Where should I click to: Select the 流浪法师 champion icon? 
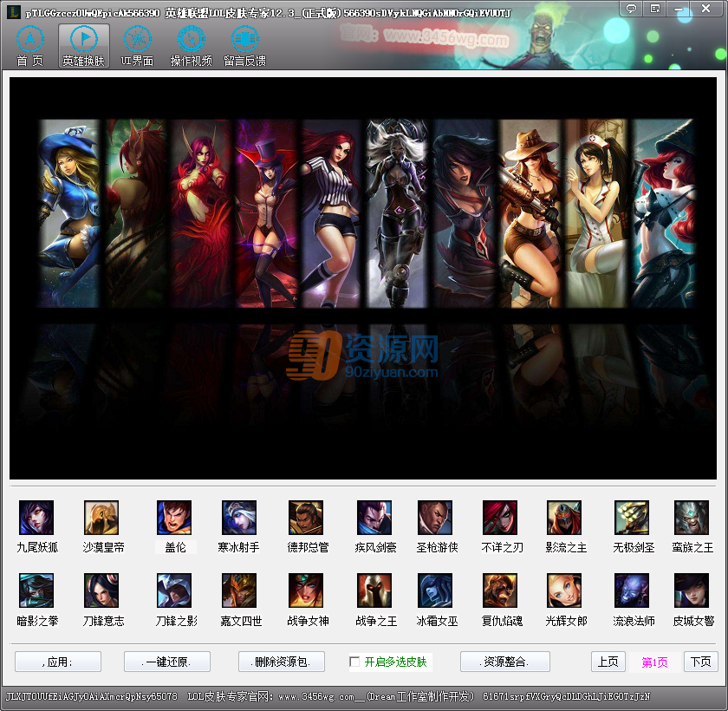pos(632,590)
